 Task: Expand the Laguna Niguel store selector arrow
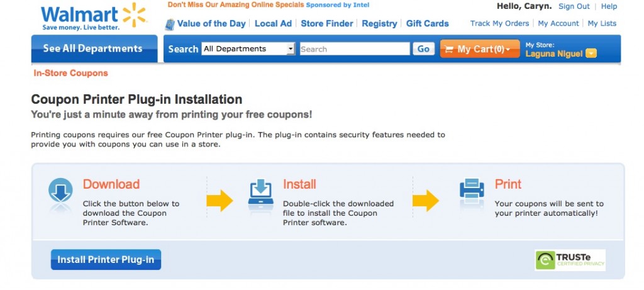(x=591, y=53)
